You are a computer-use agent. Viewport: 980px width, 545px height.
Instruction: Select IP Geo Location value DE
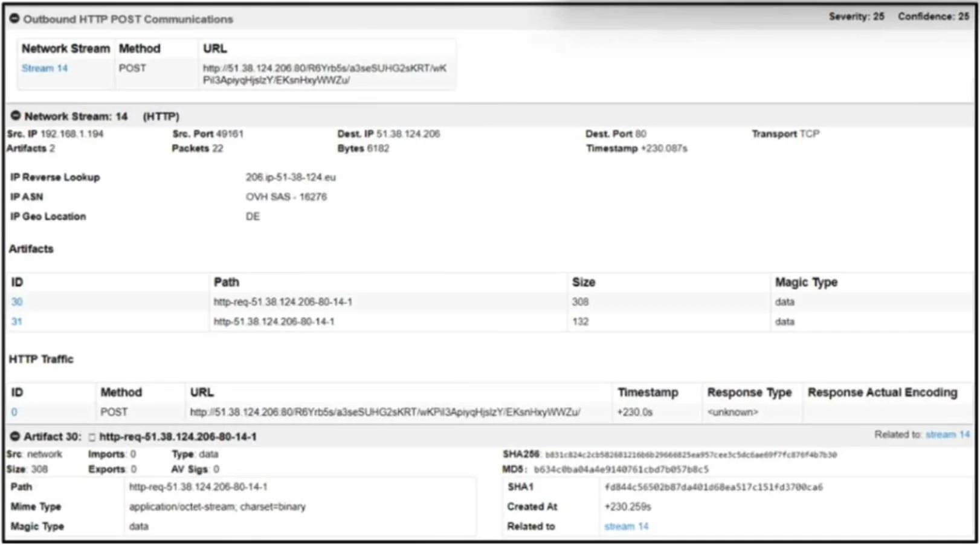click(253, 216)
